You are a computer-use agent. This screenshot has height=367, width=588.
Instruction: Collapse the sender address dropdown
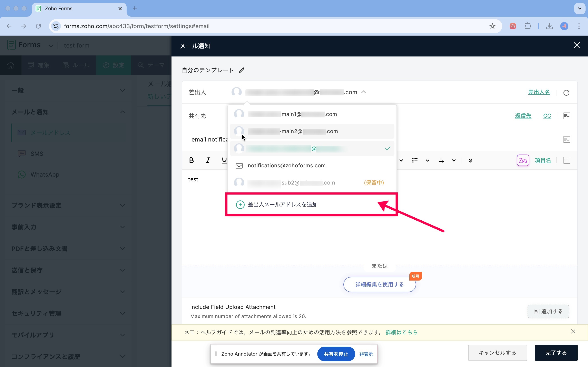pos(363,92)
